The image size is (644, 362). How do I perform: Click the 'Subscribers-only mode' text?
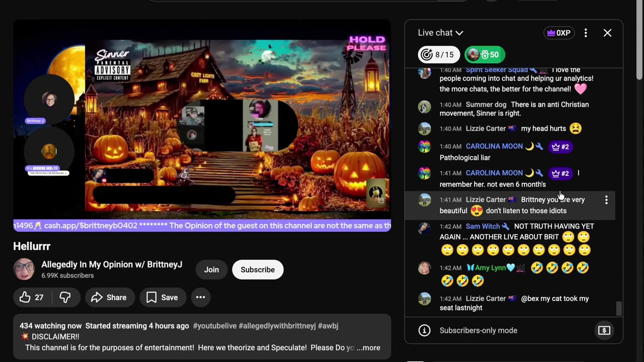478,330
